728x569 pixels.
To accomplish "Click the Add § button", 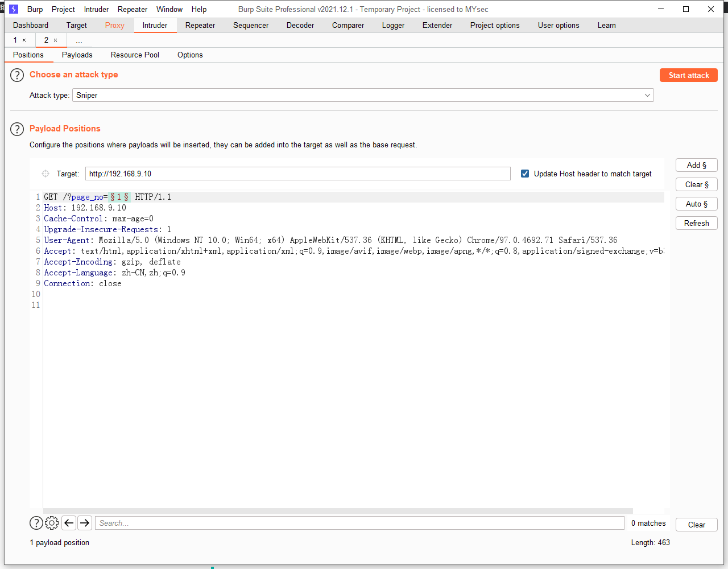I will click(697, 165).
